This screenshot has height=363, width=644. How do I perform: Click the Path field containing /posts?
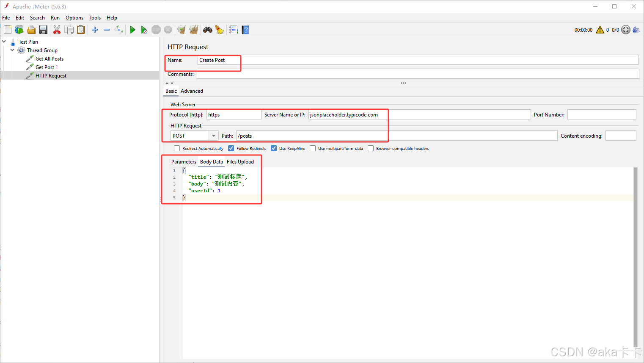(396, 136)
